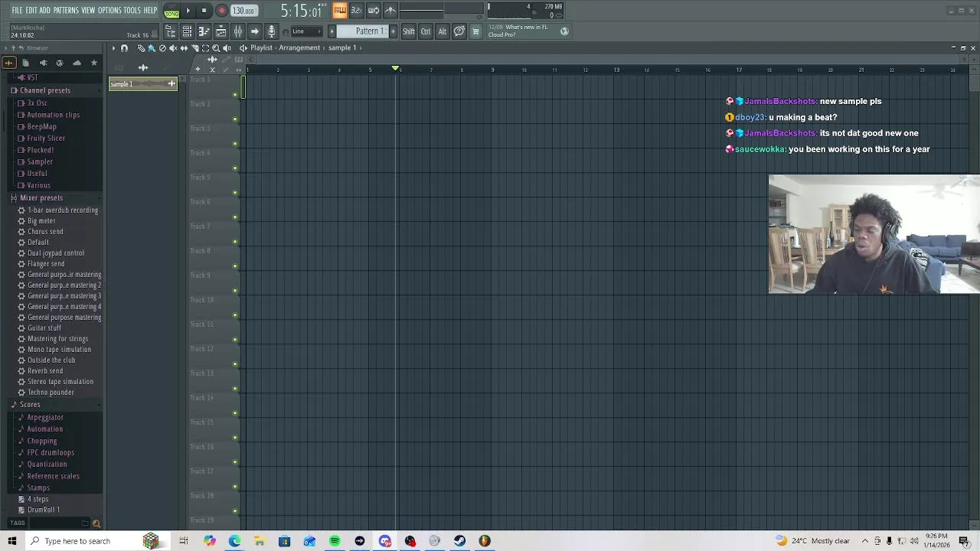
Task: Open the PATTERNS menu
Action: [x=66, y=11]
